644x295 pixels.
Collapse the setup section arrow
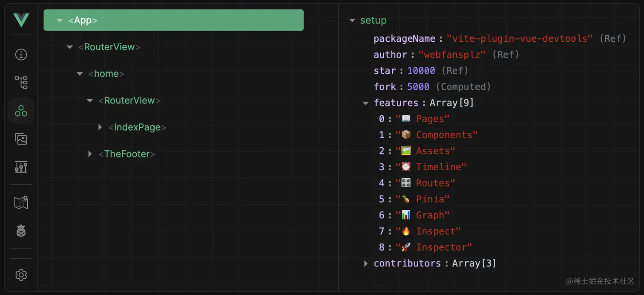[352, 20]
